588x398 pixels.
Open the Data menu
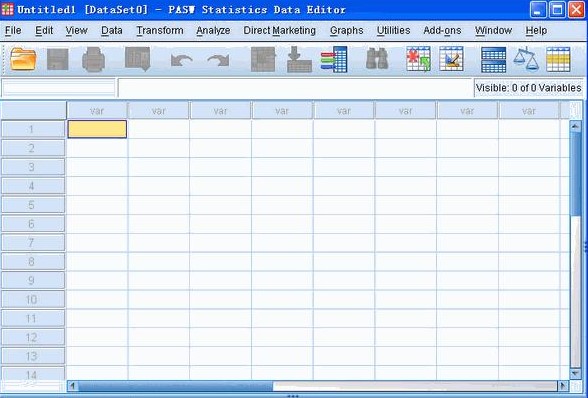[112, 30]
